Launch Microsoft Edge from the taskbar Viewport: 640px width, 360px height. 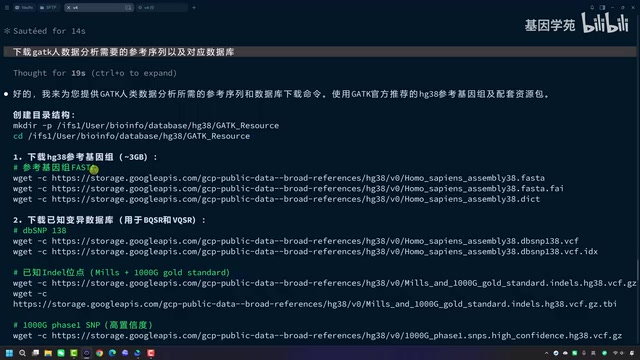pyautogui.click(x=112, y=353)
